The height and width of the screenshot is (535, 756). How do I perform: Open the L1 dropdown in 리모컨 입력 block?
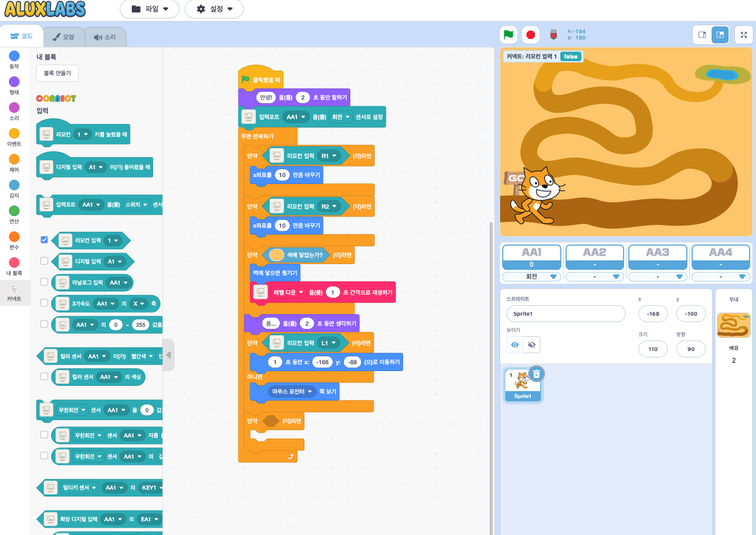(x=328, y=343)
